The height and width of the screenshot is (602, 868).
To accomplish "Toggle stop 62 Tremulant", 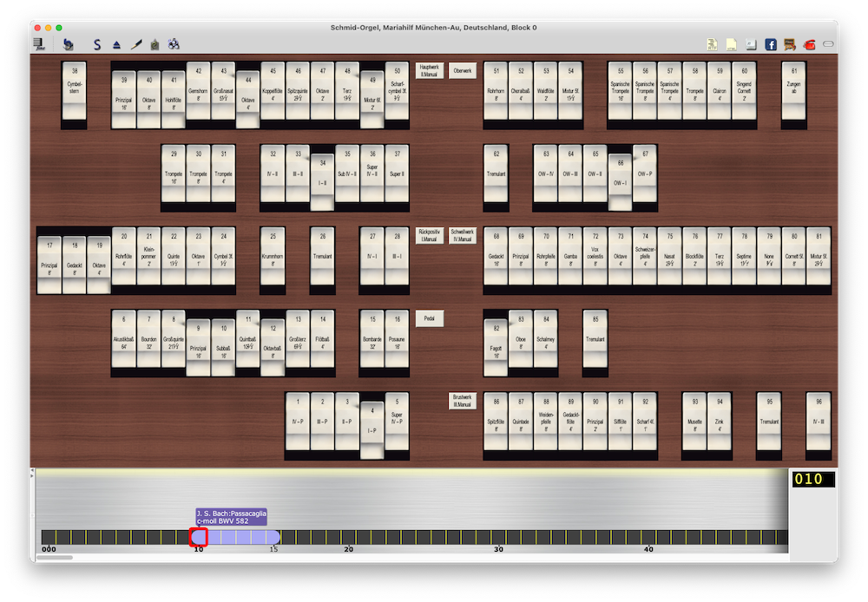I will [496, 172].
